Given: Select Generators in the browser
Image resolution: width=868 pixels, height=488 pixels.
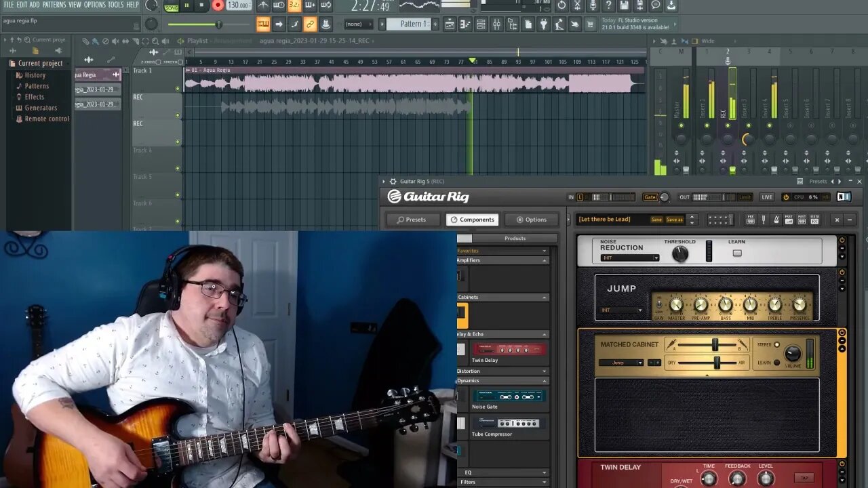Looking at the screenshot, I should [x=41, y=108].
